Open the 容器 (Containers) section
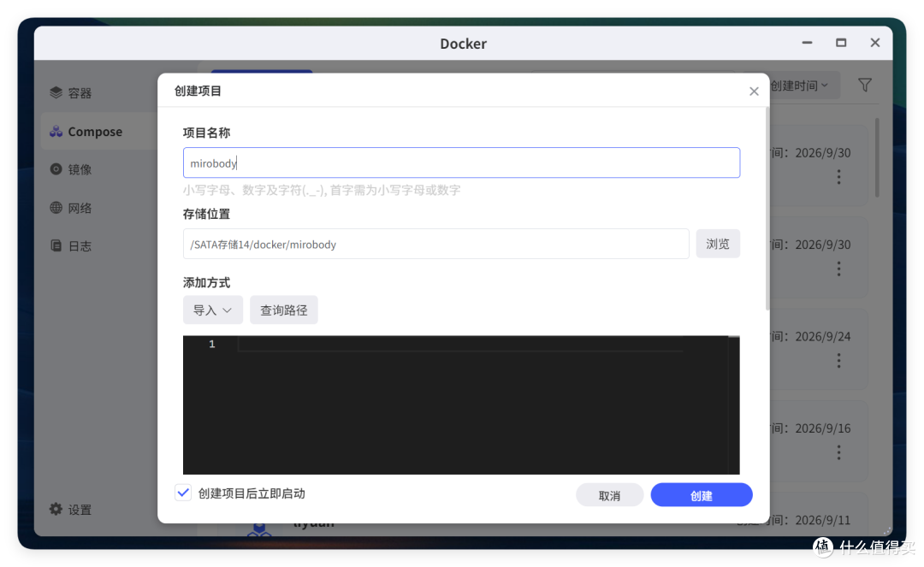Screen dimensions: 924x567 coord(80,93)
